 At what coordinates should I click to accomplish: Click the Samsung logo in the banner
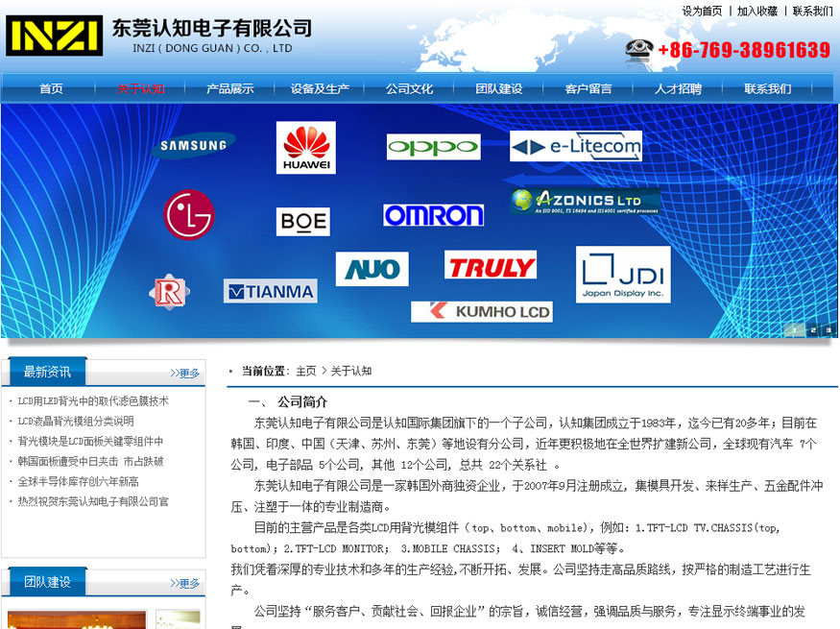click(x=193, y=145)
